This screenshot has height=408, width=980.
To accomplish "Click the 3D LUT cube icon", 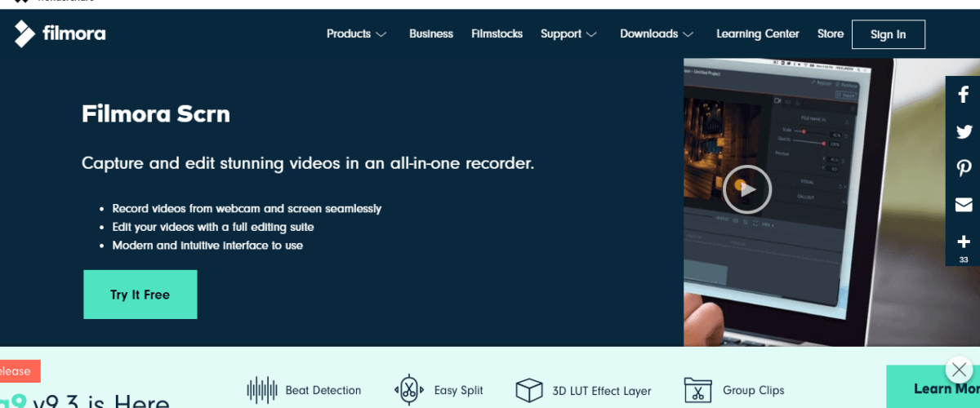I will point(529,390).
